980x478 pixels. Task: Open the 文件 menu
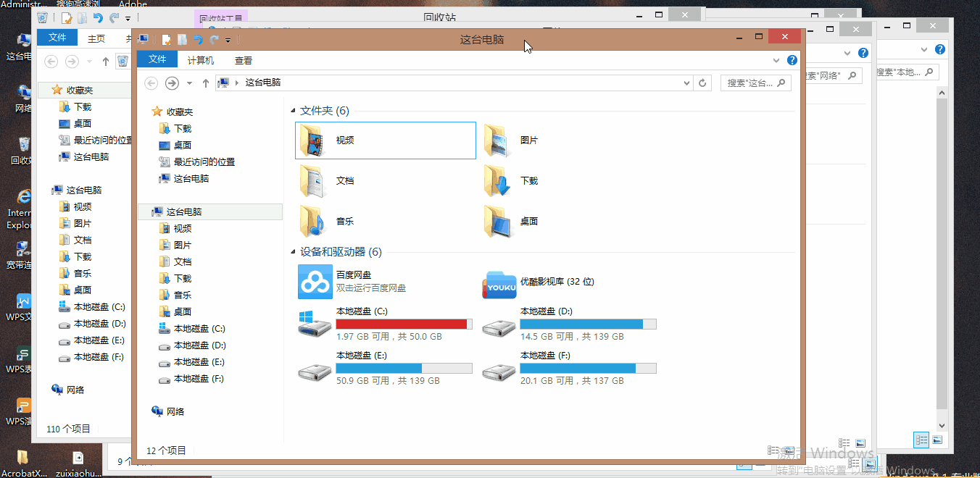tap(157, 60)
